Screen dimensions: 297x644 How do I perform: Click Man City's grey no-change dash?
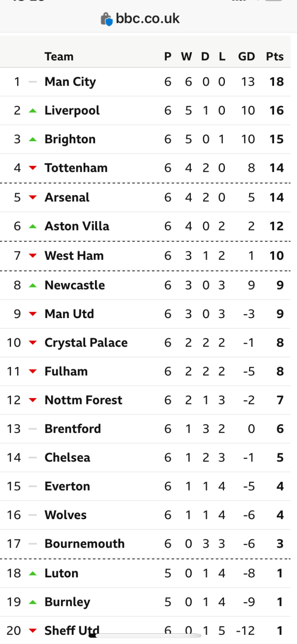(x=33, y=82)
